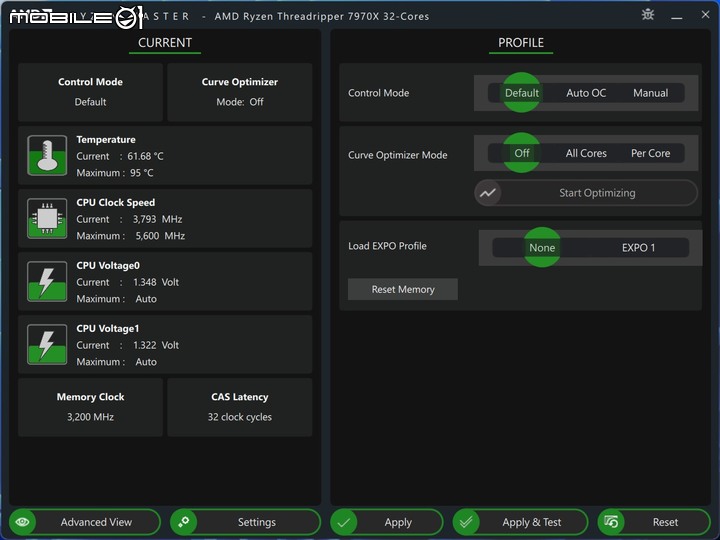Viewport: 720px width, 540px height.
Task: Click CPU Voltage1 current 1.322 Volt
Action: (x=156, y=345)
